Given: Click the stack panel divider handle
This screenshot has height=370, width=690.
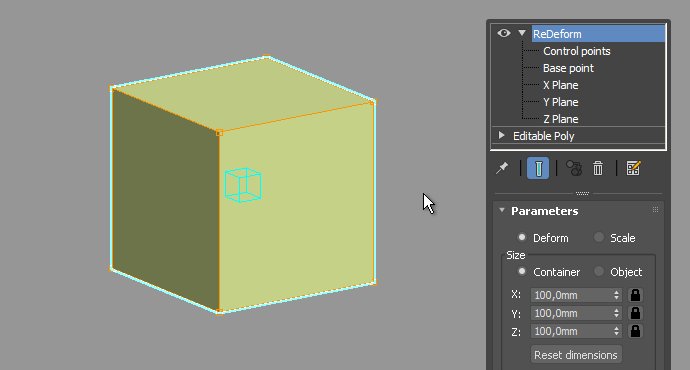Looking at the screenshot, I should click(582, 193).
